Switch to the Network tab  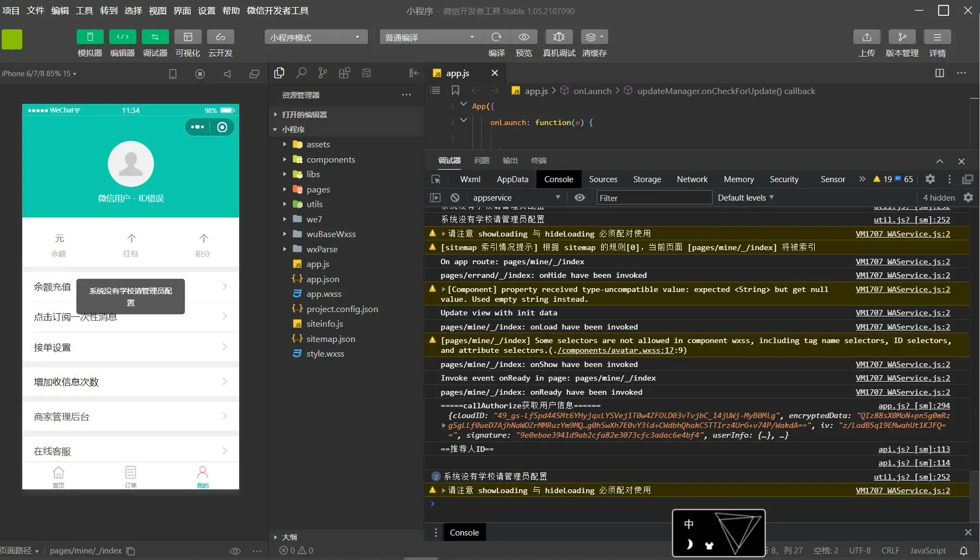pyautogui.click(x=692, y=179)
